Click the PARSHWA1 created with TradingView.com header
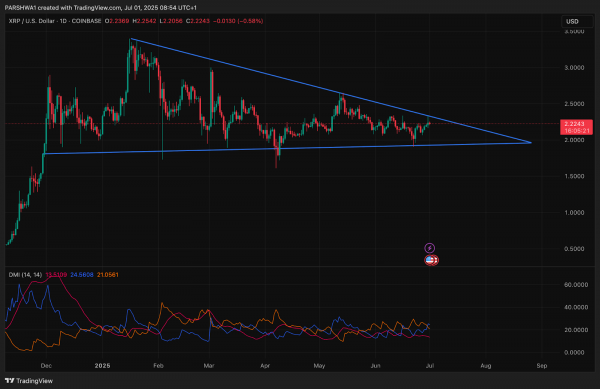 pyautogui.click(x=101, y=8)
